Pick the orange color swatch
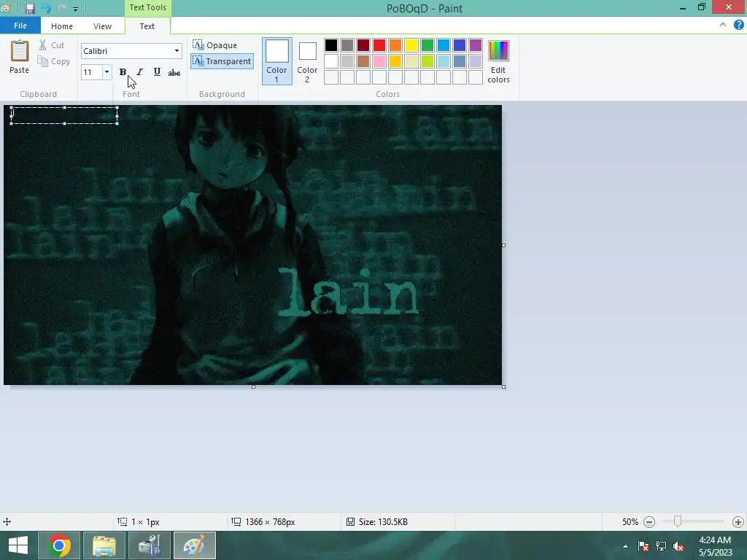747x560 pixels. pyautogui.click(x=395, y=45)
